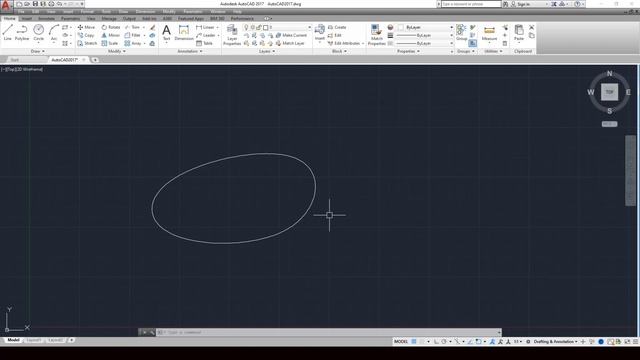Viewport: 640px width, 360px height.
Task: Expand the Modify panel
Action: click(x=117, y=51)
